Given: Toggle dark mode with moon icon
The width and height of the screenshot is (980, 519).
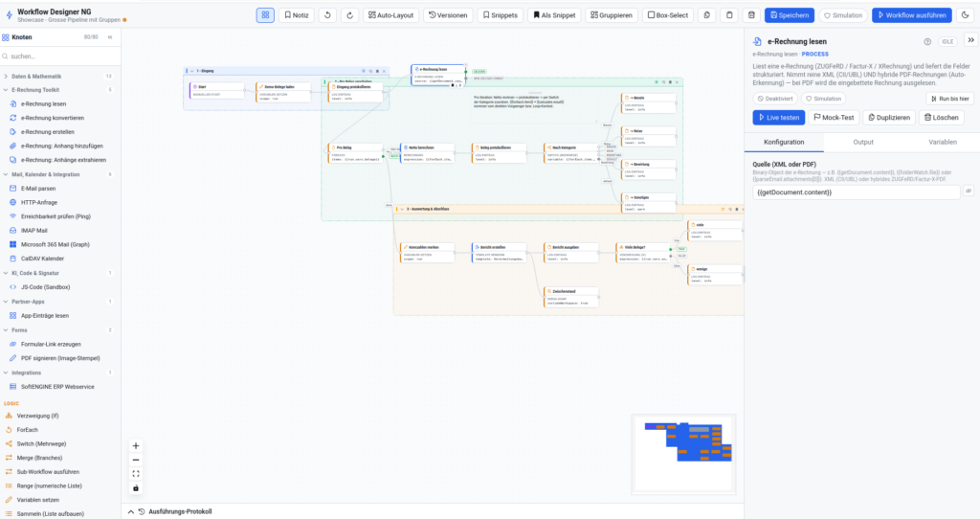Looking at the screenshot, I should 966,15.
